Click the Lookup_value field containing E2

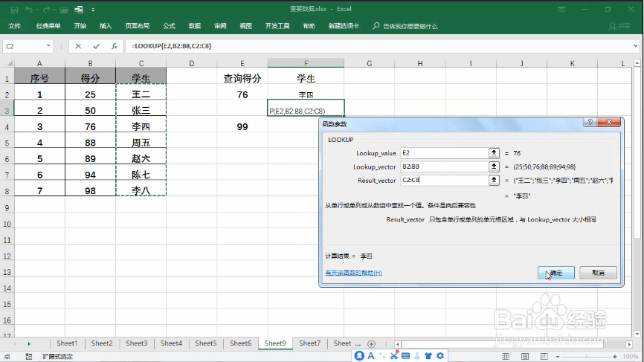point(445,153)
